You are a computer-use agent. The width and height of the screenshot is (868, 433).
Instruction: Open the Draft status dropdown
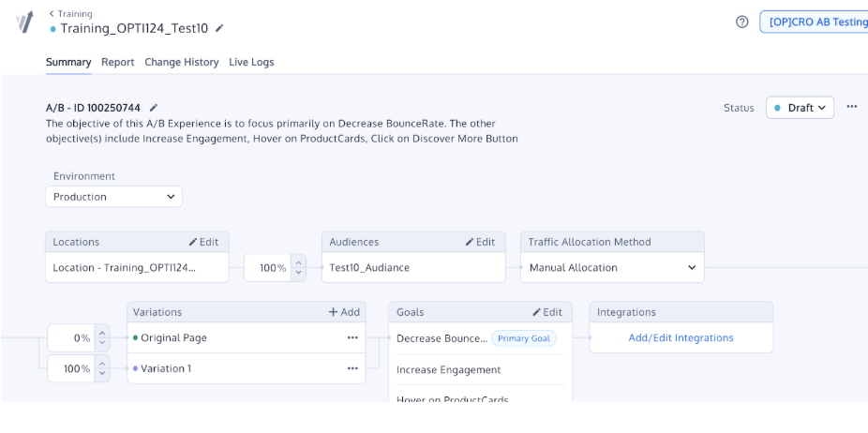pos(800,108)
